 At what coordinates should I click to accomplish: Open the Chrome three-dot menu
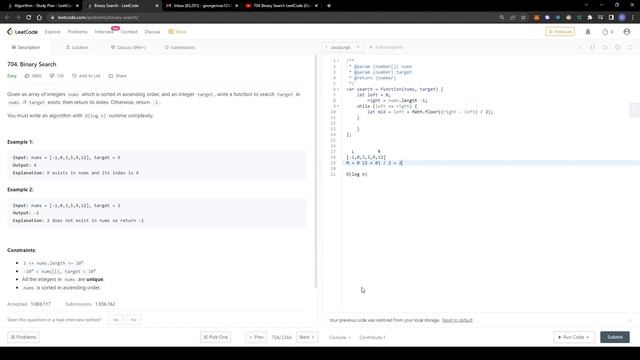633,17
